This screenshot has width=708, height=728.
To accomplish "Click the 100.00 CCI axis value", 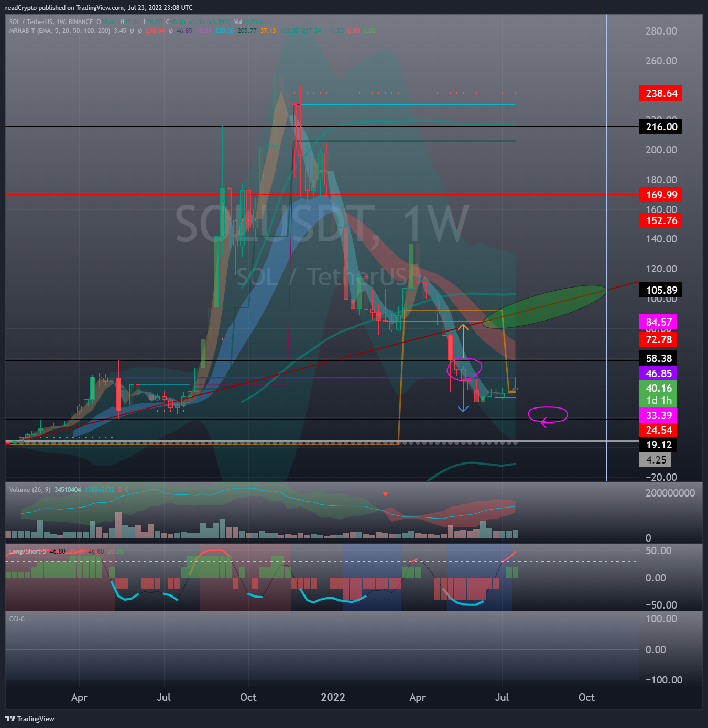I will 661,619.
